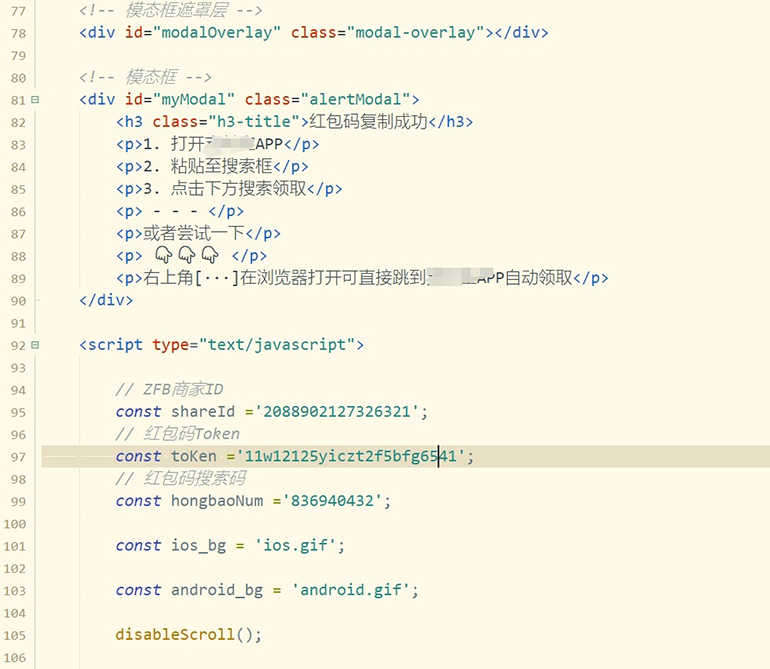This screenshot has width=770, height=669.
Task: Click the 红包码Token comment
Action: pos(177,434)
